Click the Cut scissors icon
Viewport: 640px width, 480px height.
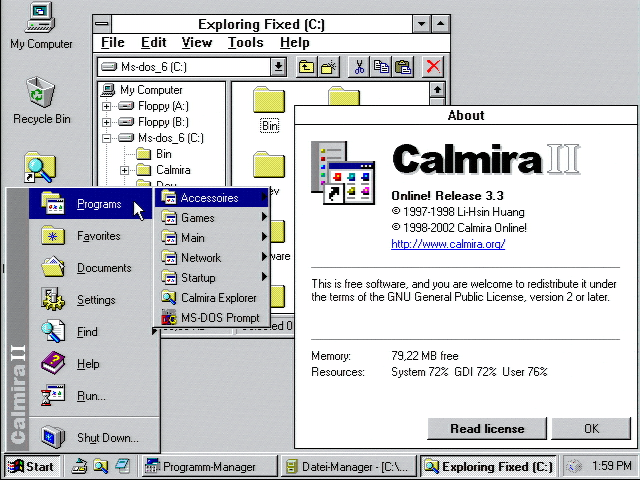tap(359, 67)
